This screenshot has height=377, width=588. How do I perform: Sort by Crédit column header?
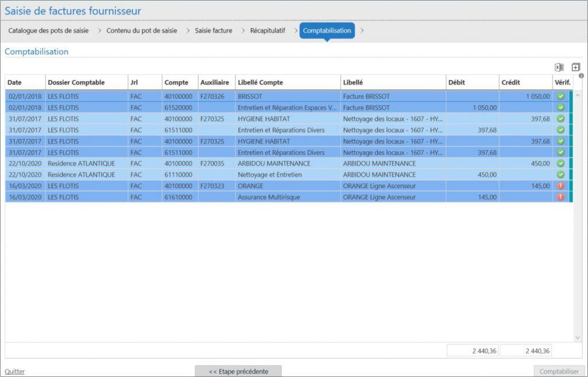click(x=526, y=82)
